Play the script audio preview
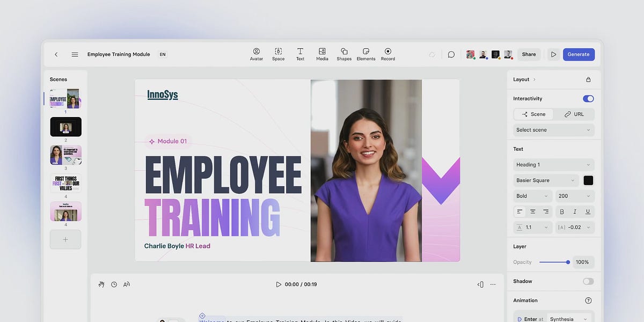 pos(278,284)
